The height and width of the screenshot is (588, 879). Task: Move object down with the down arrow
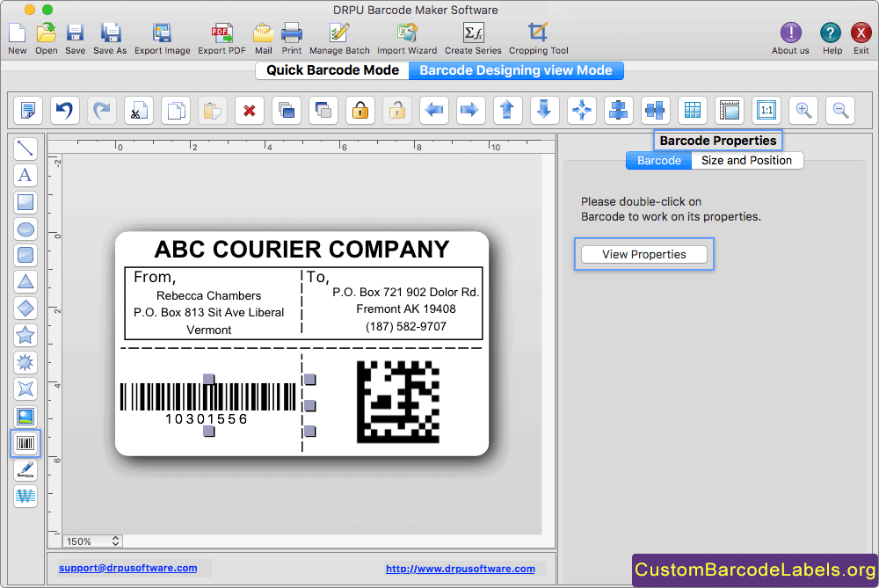click(544, 110)
